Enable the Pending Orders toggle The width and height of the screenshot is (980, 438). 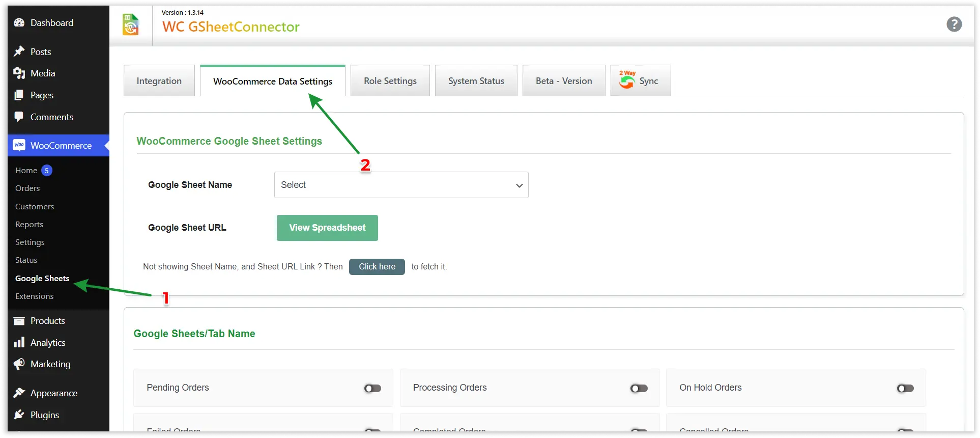[x=372, y=389]
